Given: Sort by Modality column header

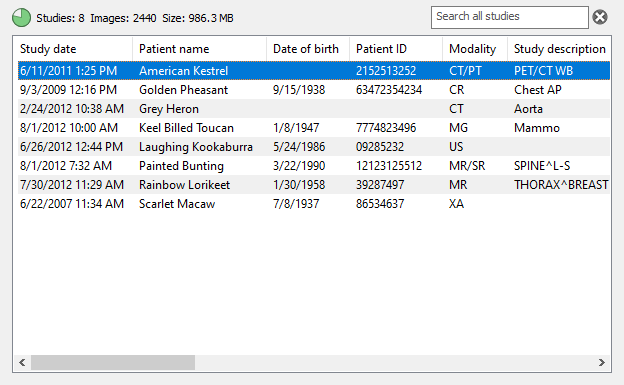Looking at the screenshot, I should tap(475, 49).
